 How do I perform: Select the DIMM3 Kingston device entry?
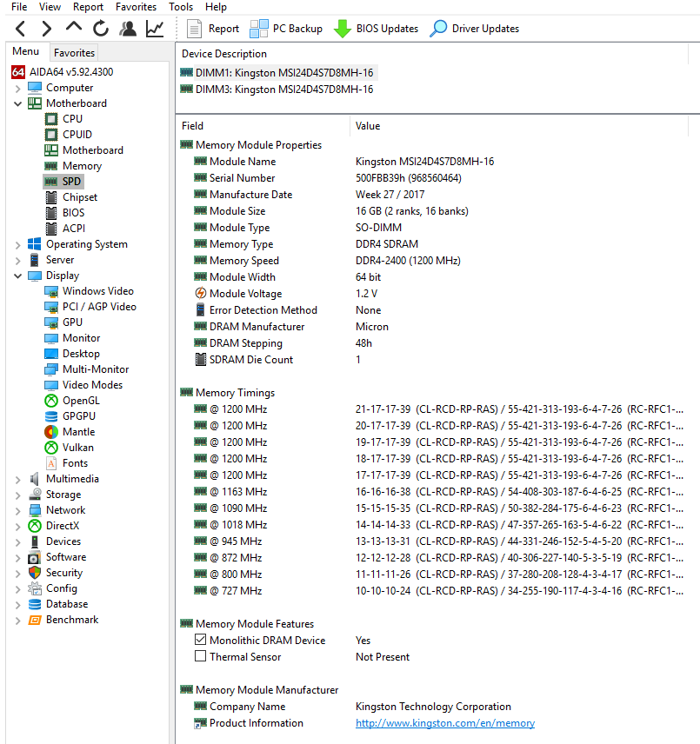(277, 90)
